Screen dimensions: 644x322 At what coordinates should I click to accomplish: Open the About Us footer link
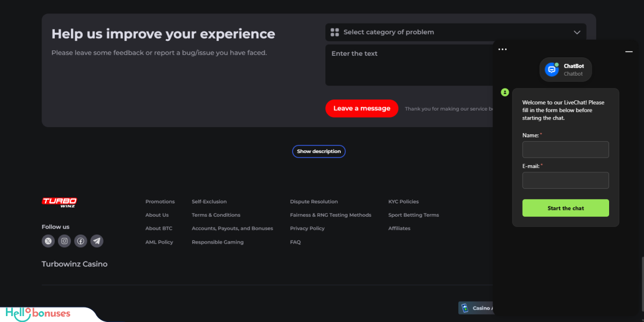coord(157,215)
